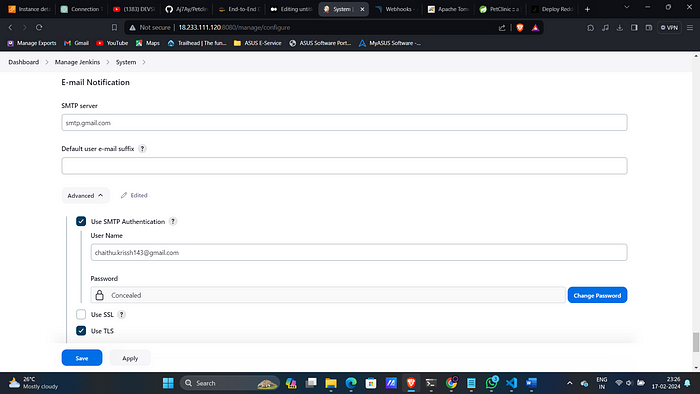
Task: Open help for Use SSL
Action: tap(121, 315)
